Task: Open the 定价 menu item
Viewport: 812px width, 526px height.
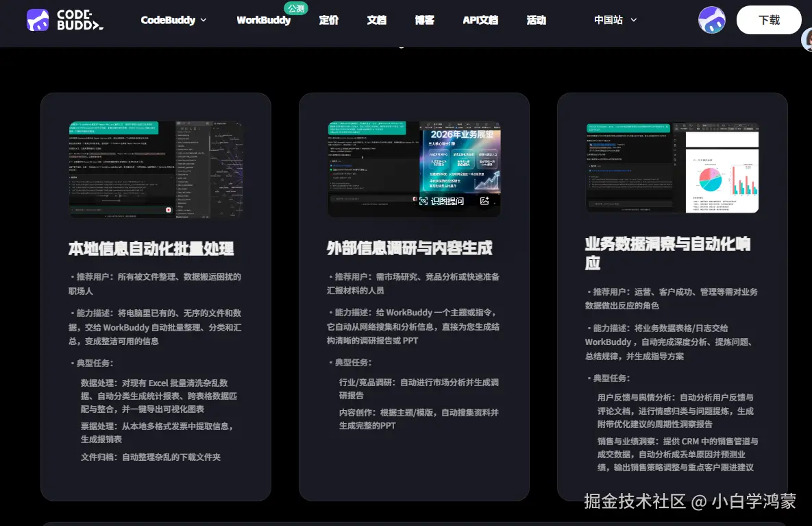Action: tap(329, 21)
